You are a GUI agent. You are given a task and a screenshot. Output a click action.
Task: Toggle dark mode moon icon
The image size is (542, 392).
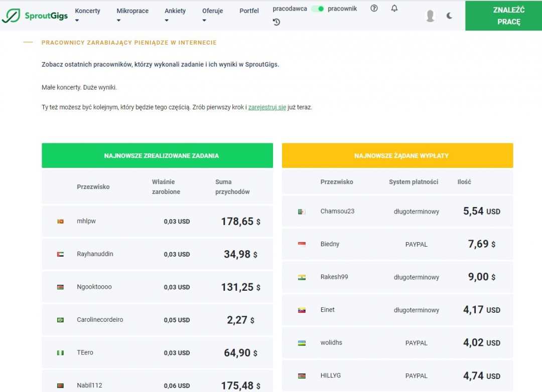[449, 16]
